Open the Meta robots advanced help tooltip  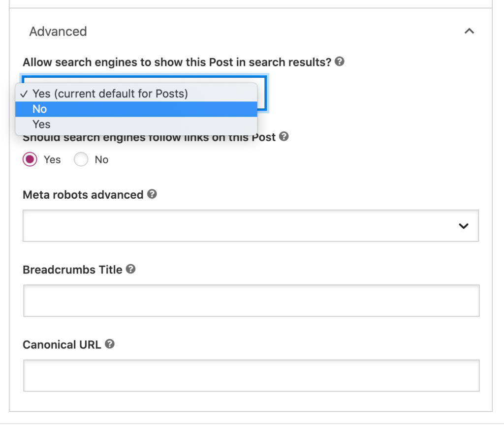pos(152,195)
